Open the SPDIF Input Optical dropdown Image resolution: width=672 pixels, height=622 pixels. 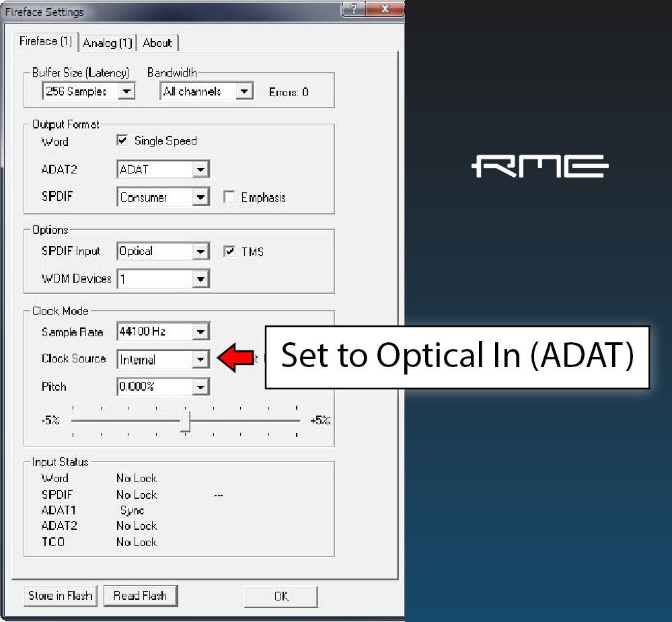pyautogui.click(x=200, y=251)
